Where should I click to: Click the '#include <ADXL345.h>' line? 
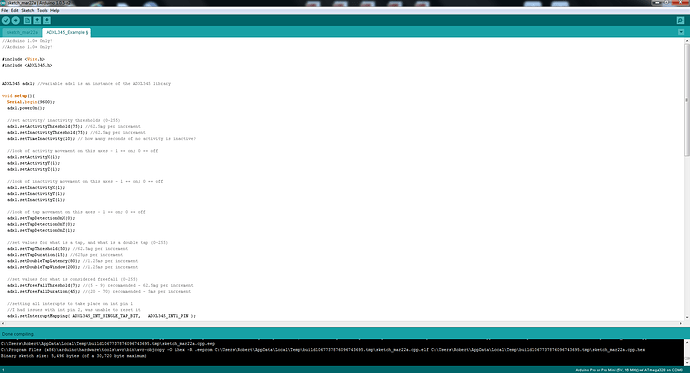pyautogui.click(x=27, y=65)
